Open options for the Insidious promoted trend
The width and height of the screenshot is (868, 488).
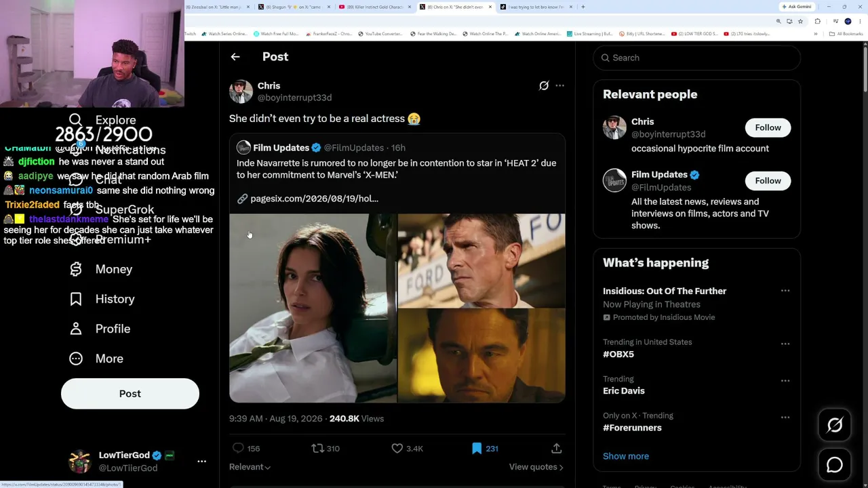coord(785,291)
